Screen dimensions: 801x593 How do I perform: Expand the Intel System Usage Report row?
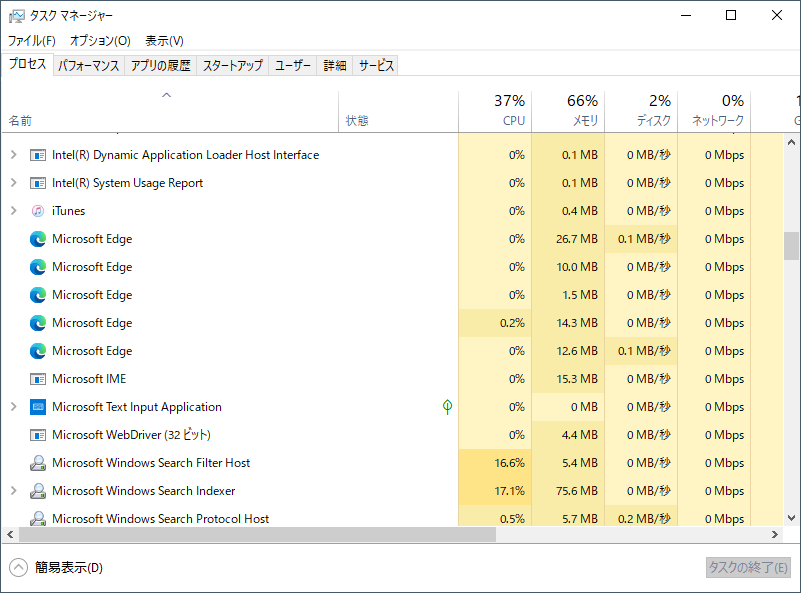tap(14, 182)
